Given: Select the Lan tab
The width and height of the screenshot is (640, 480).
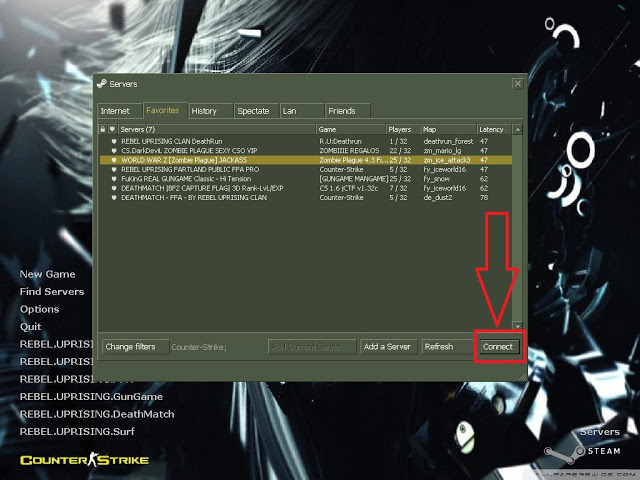Looking at the screenshot, I should point(302,111).
